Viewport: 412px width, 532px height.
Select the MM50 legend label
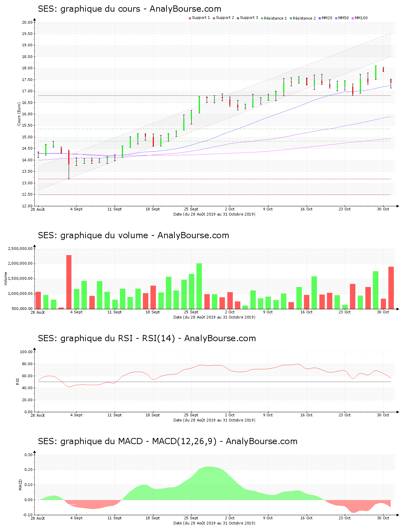coord(343,18)
